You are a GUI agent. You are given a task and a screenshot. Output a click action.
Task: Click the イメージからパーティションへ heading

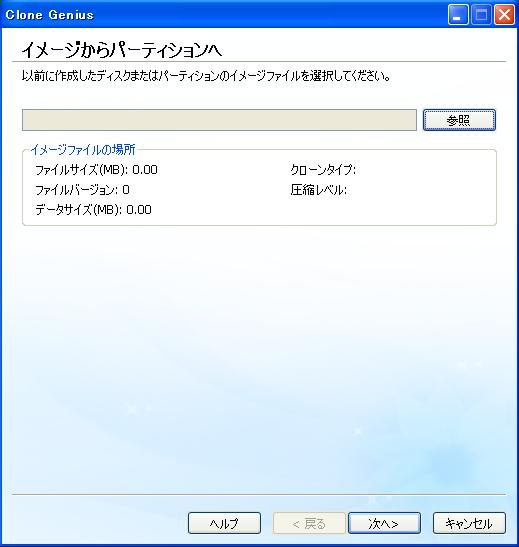122,50
